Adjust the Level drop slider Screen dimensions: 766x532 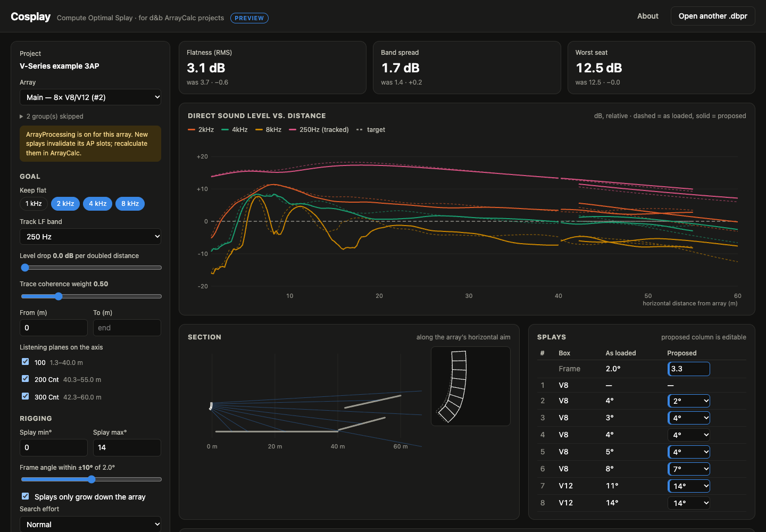(x=90, y=268)
